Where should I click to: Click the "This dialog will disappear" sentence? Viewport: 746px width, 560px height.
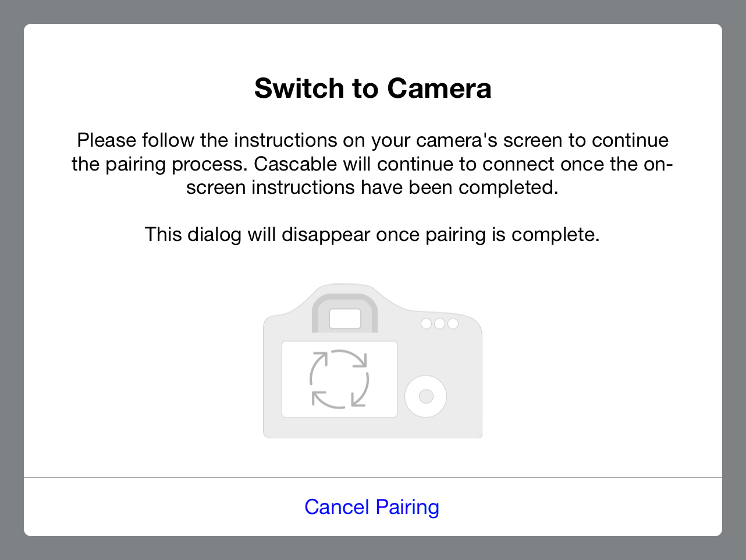click(372, 235)
